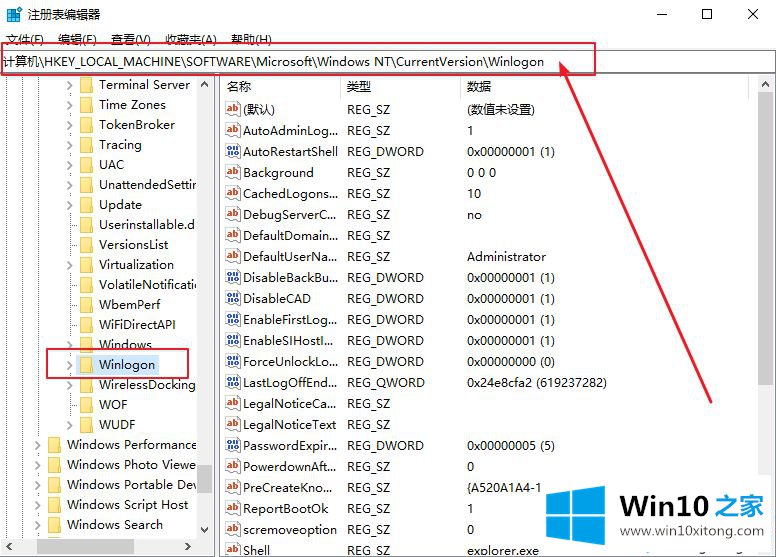Select the PowerdownAfterShutdown value name
This screenshot has width=776, height=557.
[290, 466]
